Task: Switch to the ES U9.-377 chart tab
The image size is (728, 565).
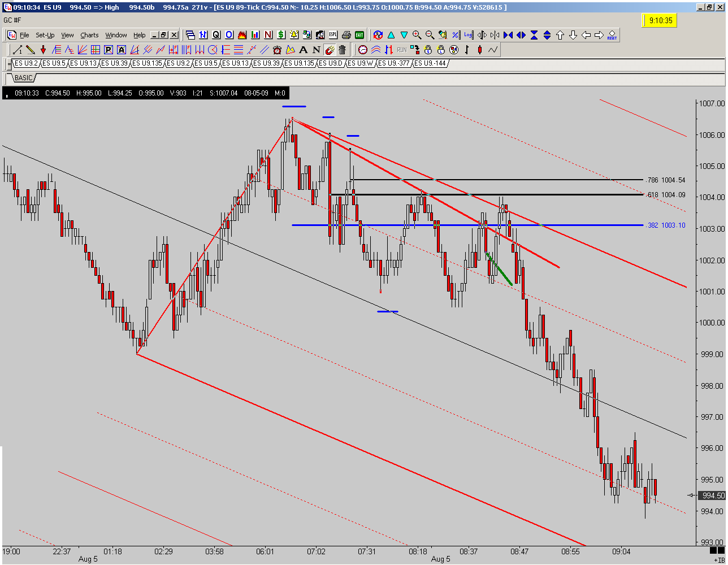Action: click(x=395, y=63)
